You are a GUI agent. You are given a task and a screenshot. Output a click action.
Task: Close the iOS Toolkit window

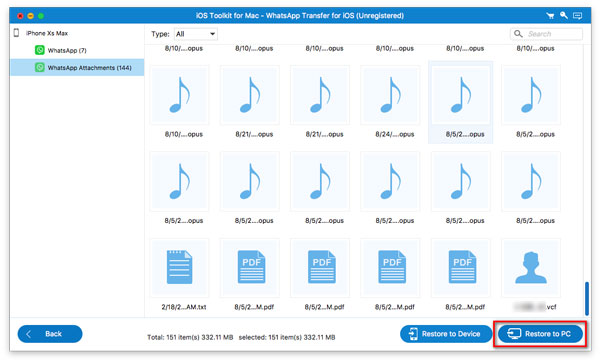[20, 16]
